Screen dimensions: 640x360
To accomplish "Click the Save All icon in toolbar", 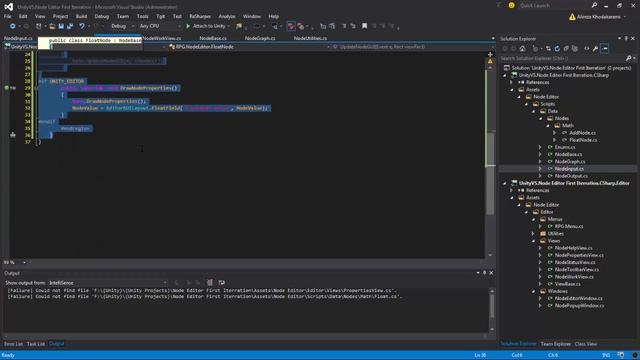I will pyautogui.click(x=70, y=26).
